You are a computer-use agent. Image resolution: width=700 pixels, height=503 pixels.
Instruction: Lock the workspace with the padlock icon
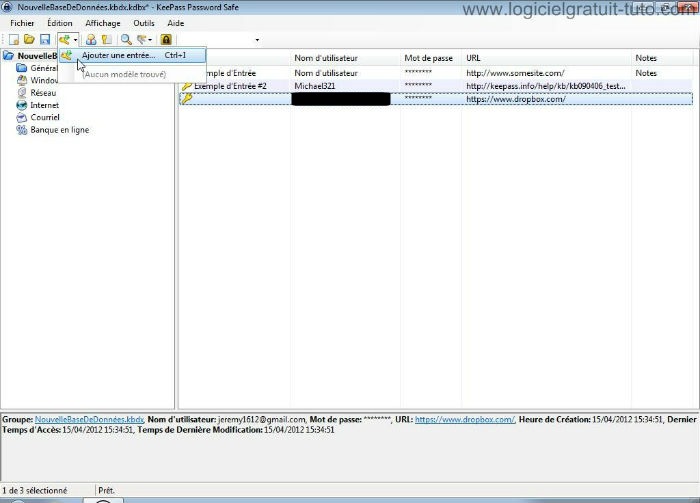(x=166, y=40)
